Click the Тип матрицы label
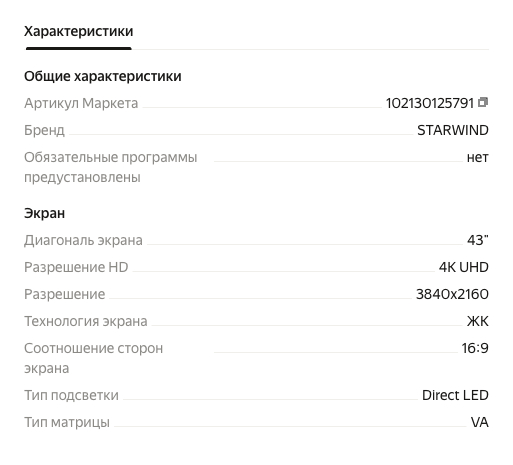The width and height of the screenshot is (513, 465). coord(67,422)
